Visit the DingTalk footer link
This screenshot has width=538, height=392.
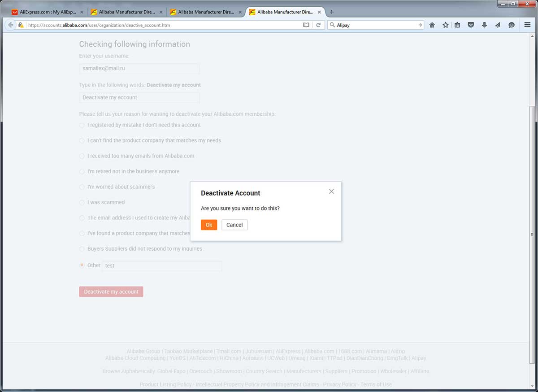tap(398, 358)
